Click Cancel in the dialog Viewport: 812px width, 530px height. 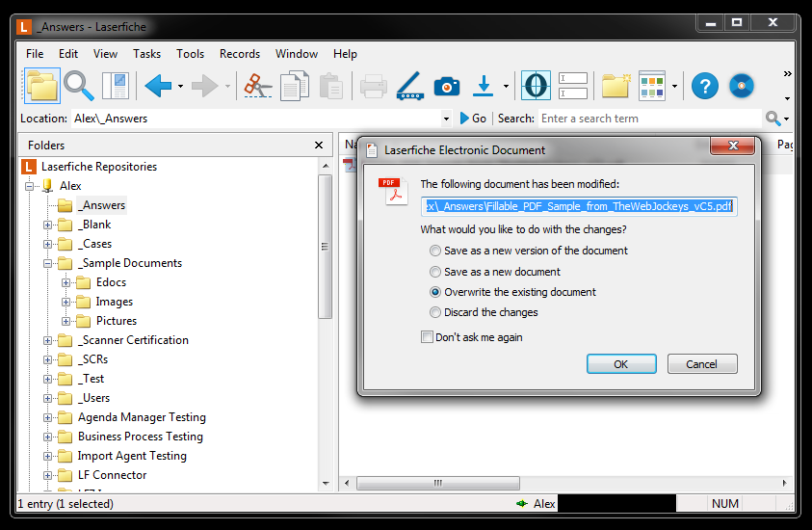coord(701,363)
